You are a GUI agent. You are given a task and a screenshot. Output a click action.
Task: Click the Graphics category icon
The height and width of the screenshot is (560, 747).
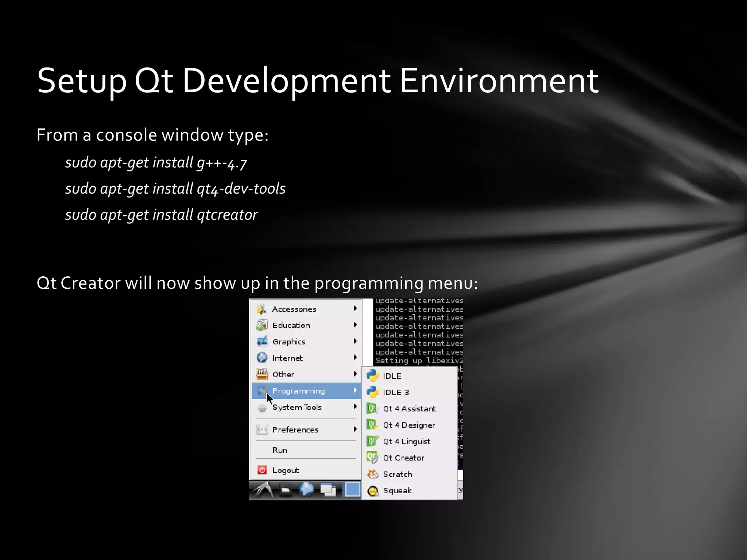tap(262, 341)
